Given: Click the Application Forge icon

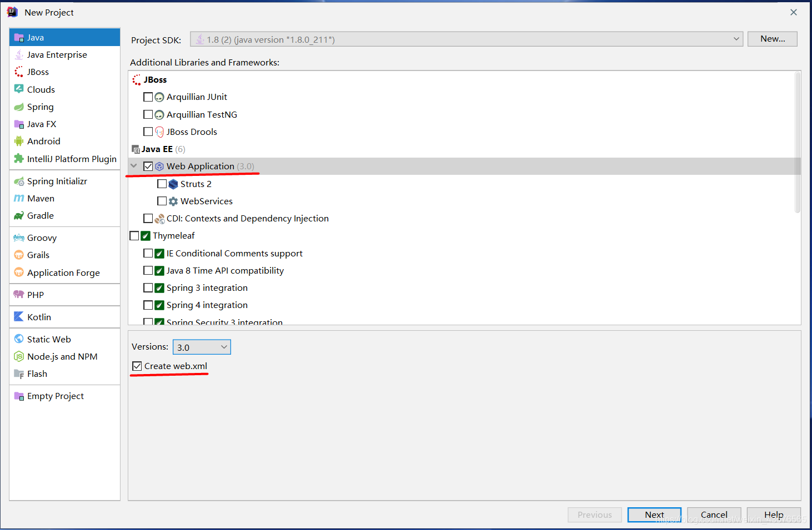Looking at the screenshot, I should (x=19, y=272).
